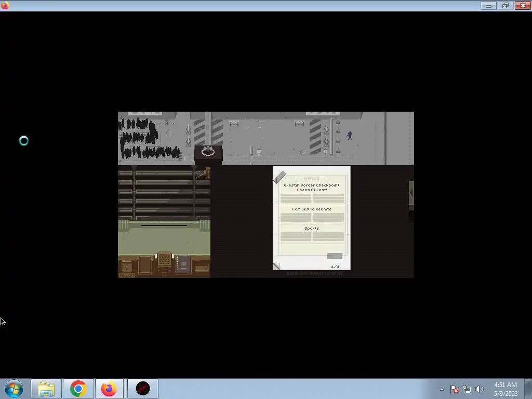Screen dimensions: 532x399
Task: Click the closed booth window shutter
Action: (164, 193)
